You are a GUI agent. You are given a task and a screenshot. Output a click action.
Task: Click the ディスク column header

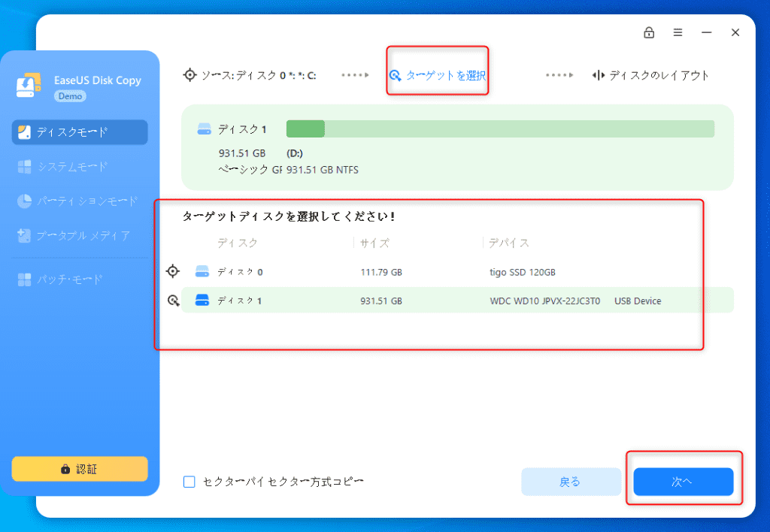coord(238,243)
